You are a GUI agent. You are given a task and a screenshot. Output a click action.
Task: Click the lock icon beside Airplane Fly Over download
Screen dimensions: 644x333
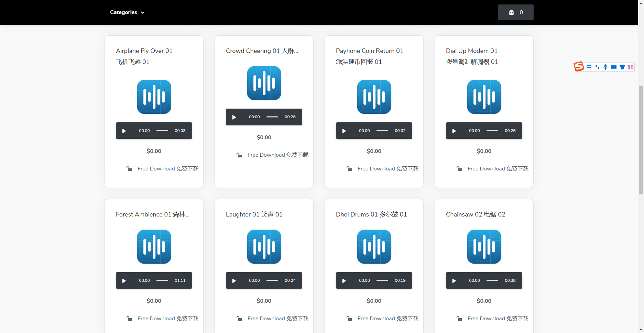[129, 169]
